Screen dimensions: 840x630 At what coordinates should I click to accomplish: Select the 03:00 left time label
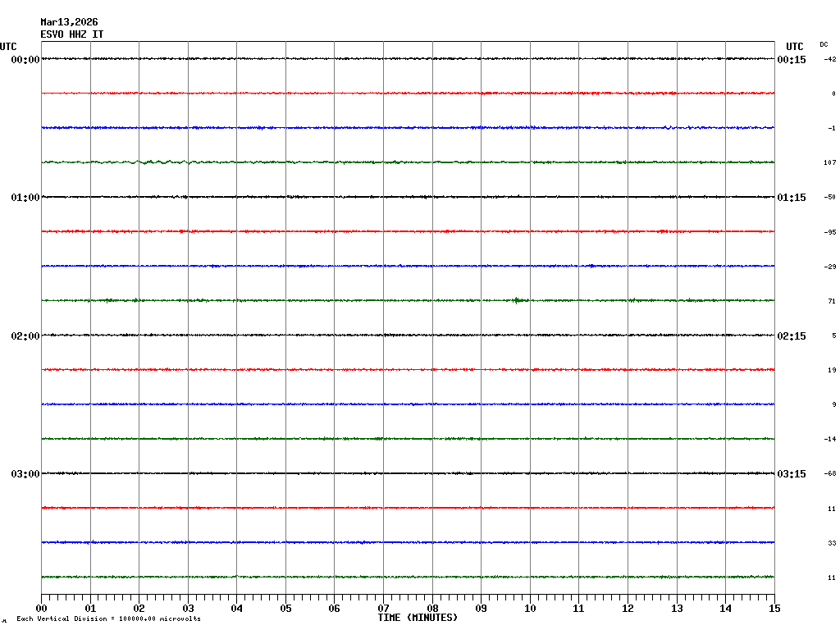click(25, 474)
